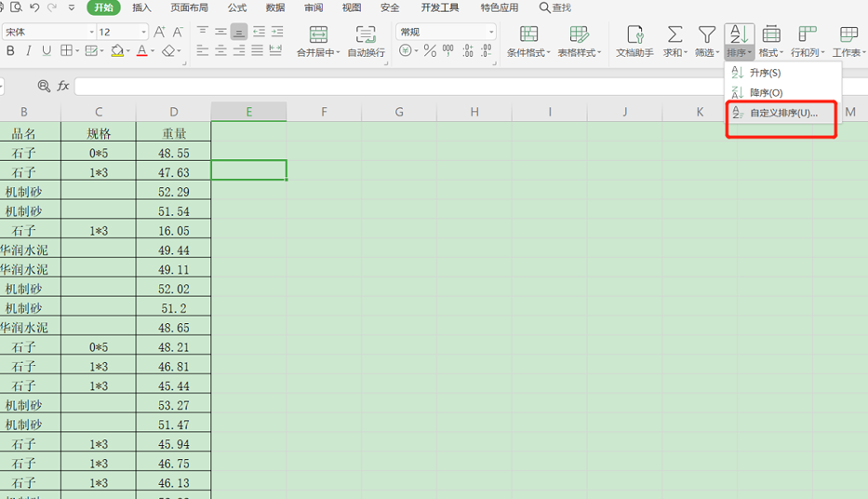Screen dimensions: 868x499
Task: Decrease font size with A- icon
Action: coord(178,32)
